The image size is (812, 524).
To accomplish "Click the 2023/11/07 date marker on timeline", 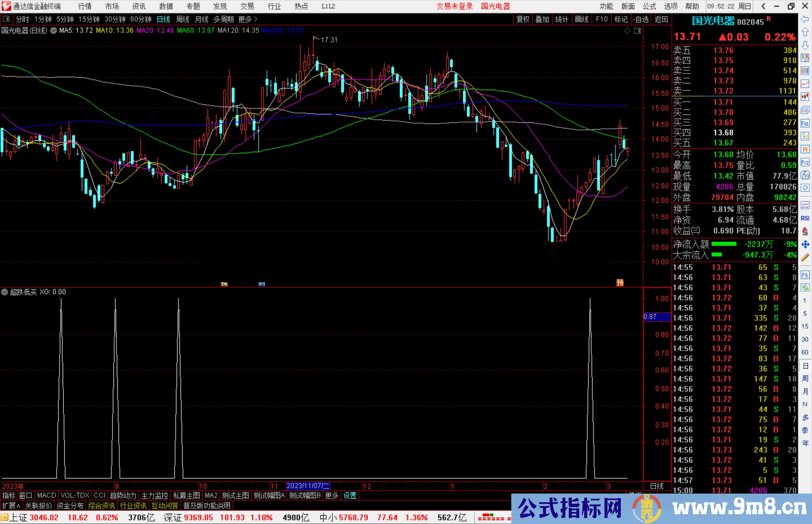I will pyautogui.click(x=308, y=486).
